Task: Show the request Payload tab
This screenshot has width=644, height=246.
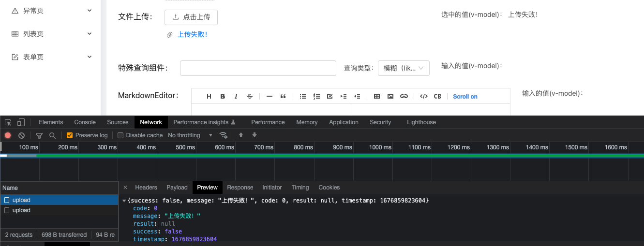Action: point(177,188)
